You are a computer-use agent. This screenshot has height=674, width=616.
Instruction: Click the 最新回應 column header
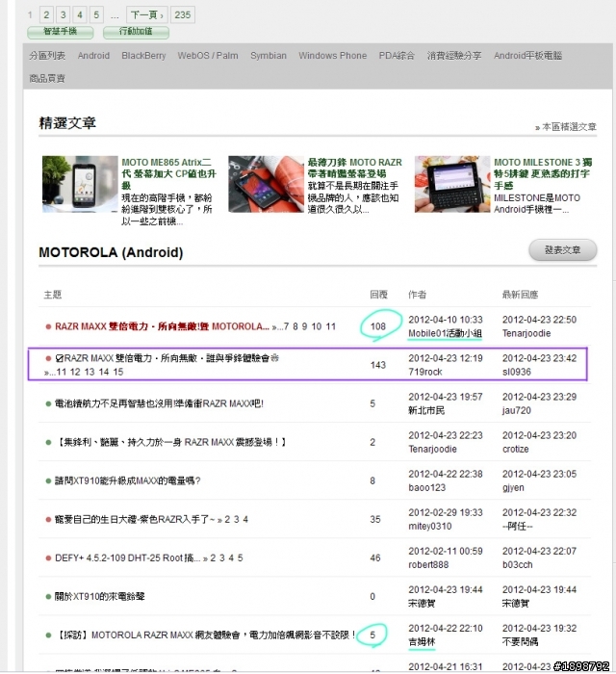[x=520, y=295]
